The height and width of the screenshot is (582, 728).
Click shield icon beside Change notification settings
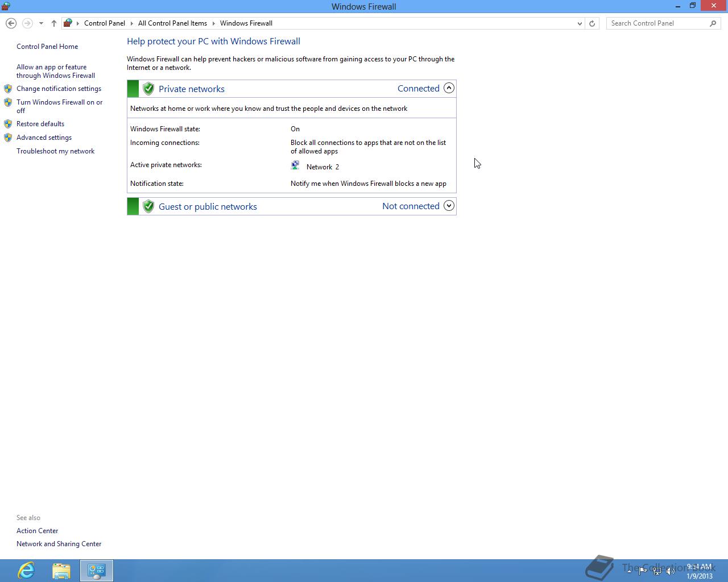pyautogui.click(x=8, y=89)
